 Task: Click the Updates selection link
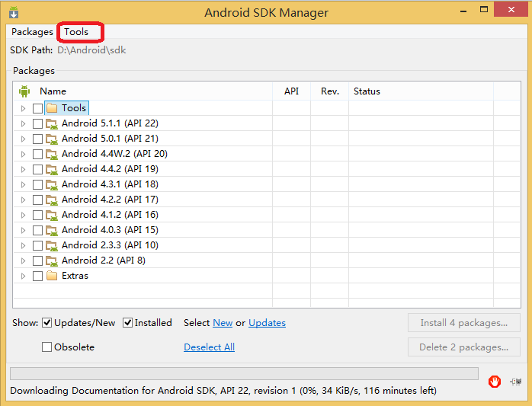point(267,323)
